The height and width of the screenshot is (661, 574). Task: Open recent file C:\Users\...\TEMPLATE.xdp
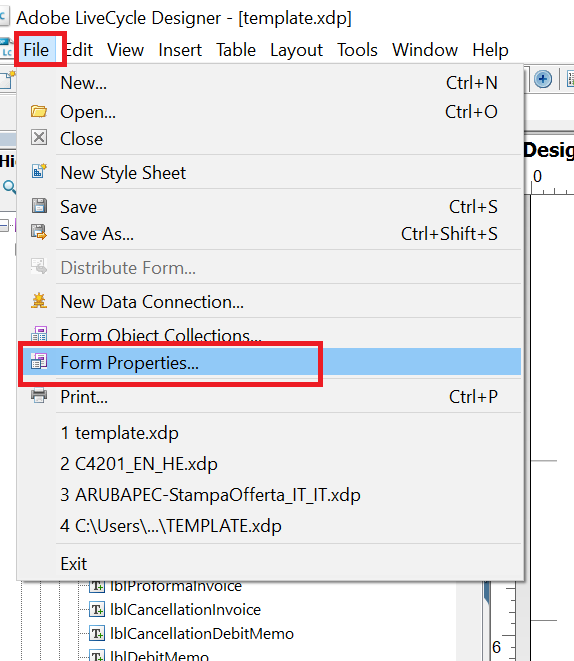[270, 526]
